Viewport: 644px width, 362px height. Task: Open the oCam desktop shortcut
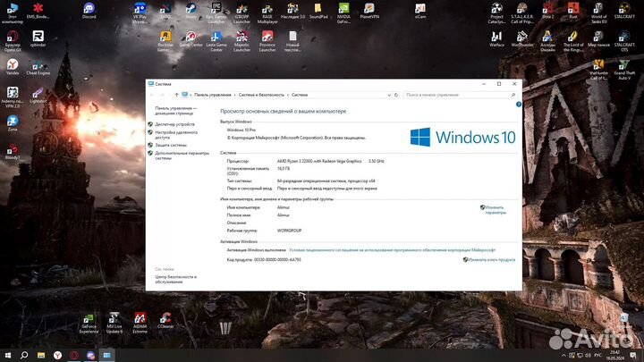[420, 11]
